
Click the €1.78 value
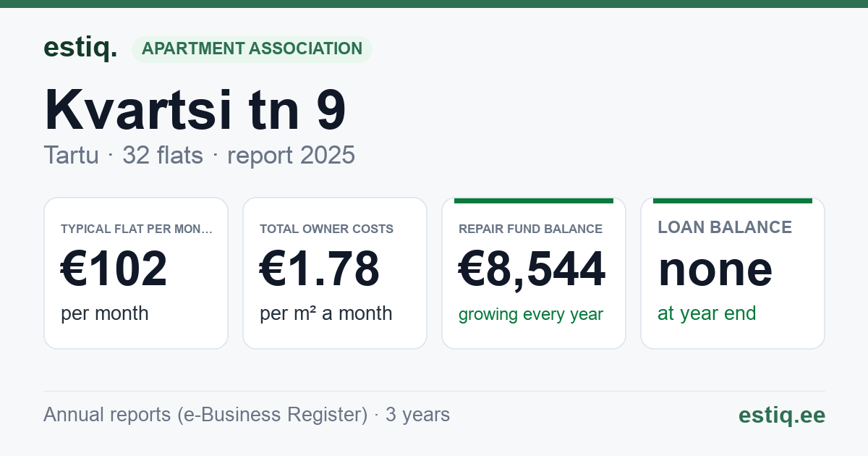[320, 269]
